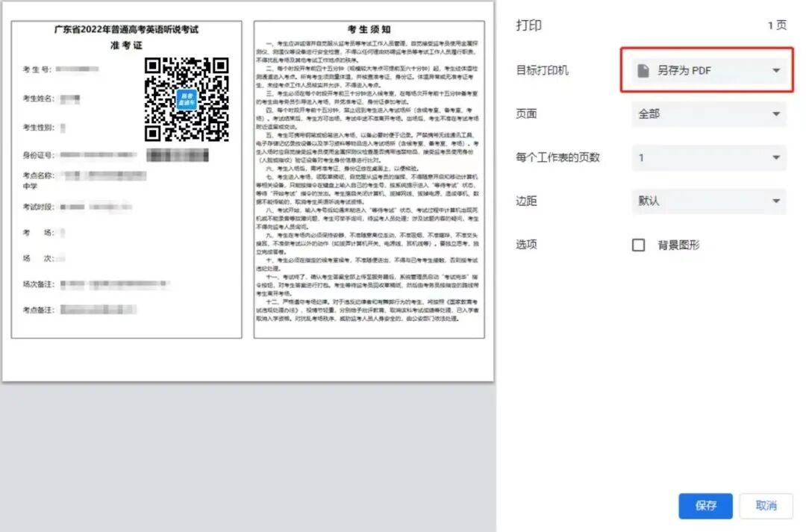Click the 取消 button
806x532 pixels.
coord(766,506)
